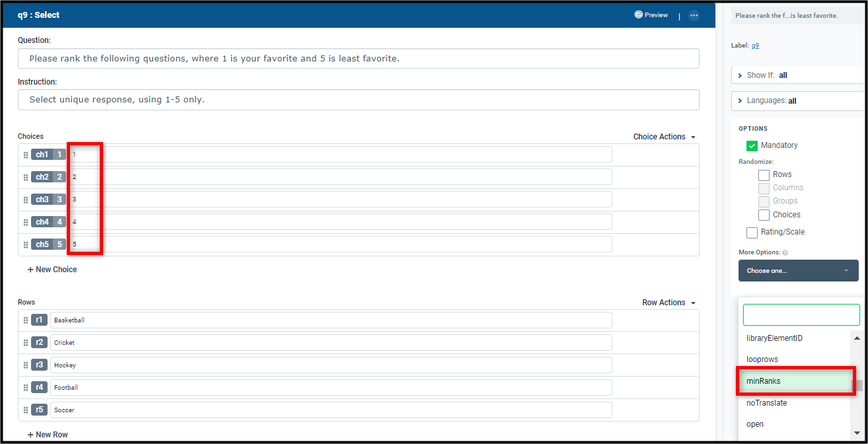Edit the Basketball row field
The height and width of the screenshot is (444, 868).
331,320
